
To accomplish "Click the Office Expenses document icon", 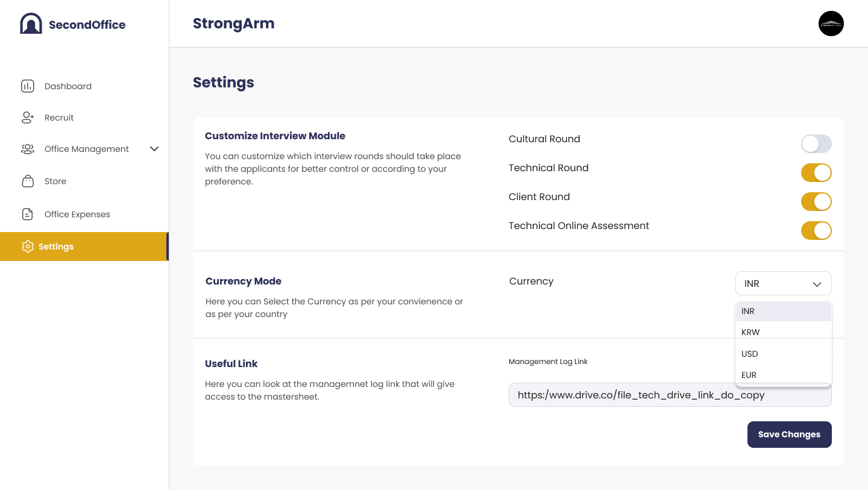I will pyautogui.click(x=28, y=214).
